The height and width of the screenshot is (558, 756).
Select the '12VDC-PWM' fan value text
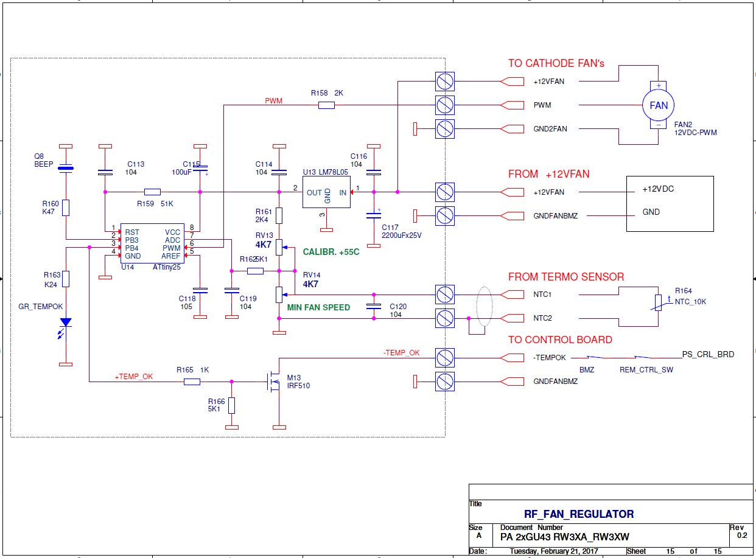click(x=695, y=132)
